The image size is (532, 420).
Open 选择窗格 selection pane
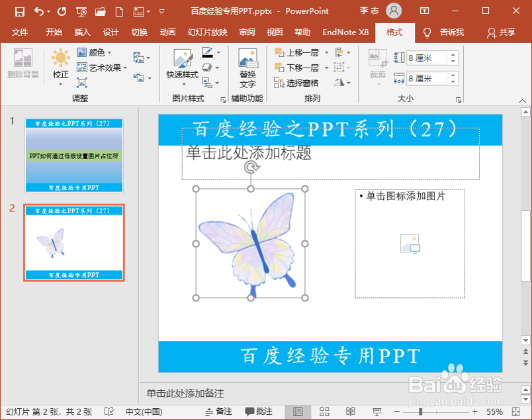coord(296,83)
